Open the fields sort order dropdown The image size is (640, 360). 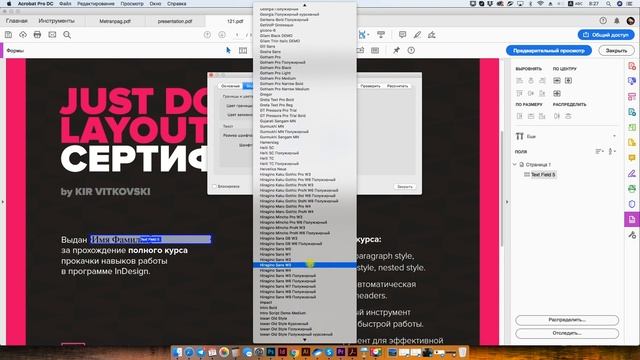pos(599,151)
